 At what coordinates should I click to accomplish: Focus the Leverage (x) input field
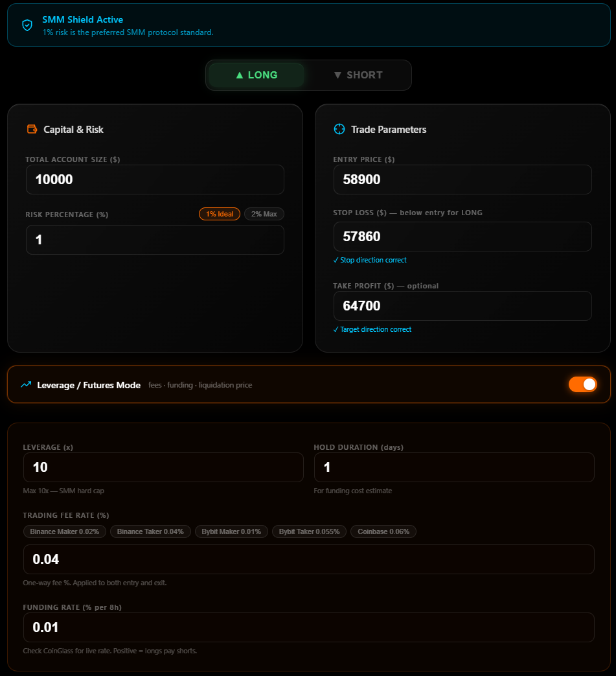pyautogui.click(x=163, y=467)
